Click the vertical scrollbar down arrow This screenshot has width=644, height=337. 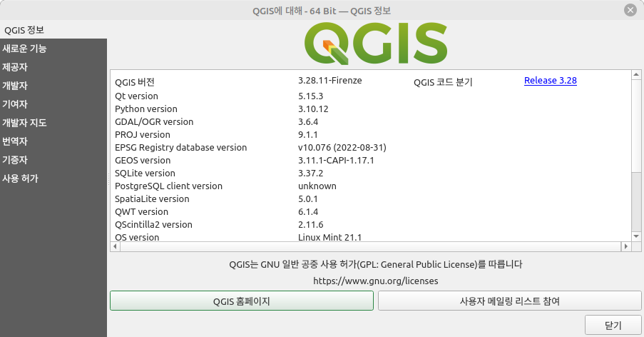(636, 236)
